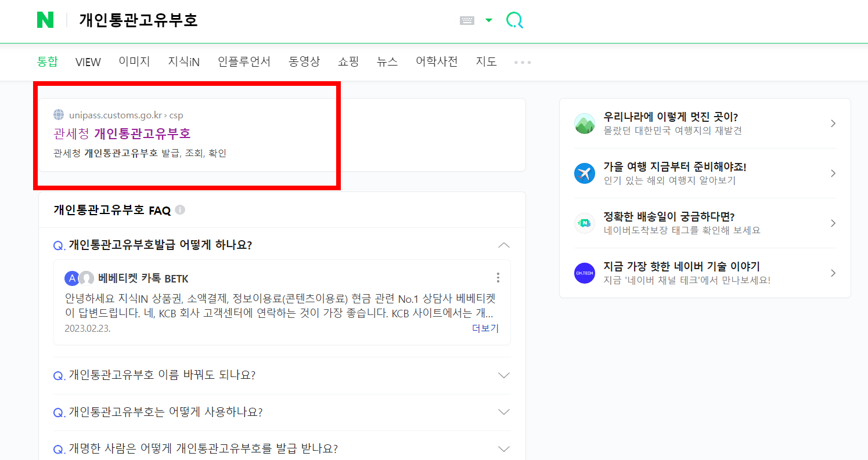
Task: Open the virtual keyboard icon
Action: point(467,20)
